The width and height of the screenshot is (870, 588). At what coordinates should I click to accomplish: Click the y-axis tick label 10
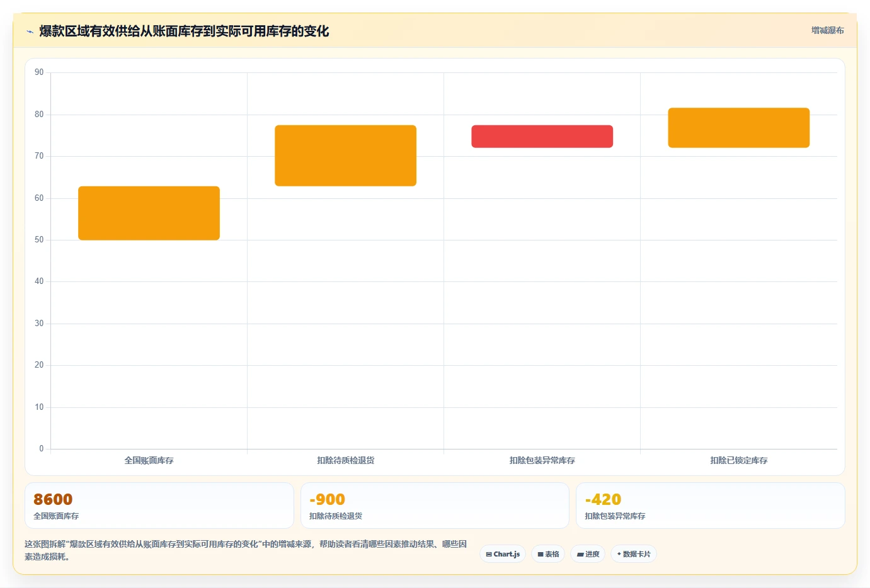tap(39, 407)
